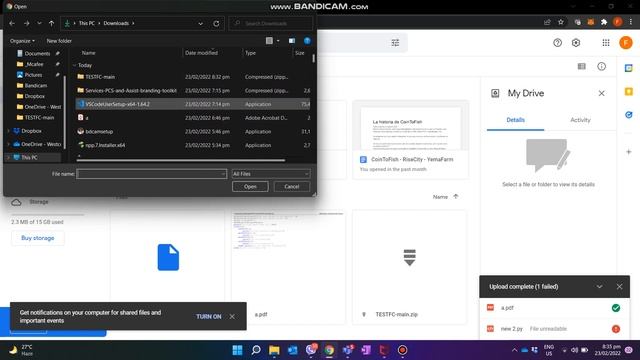Dismiss the notifications banner

[232, 316]
